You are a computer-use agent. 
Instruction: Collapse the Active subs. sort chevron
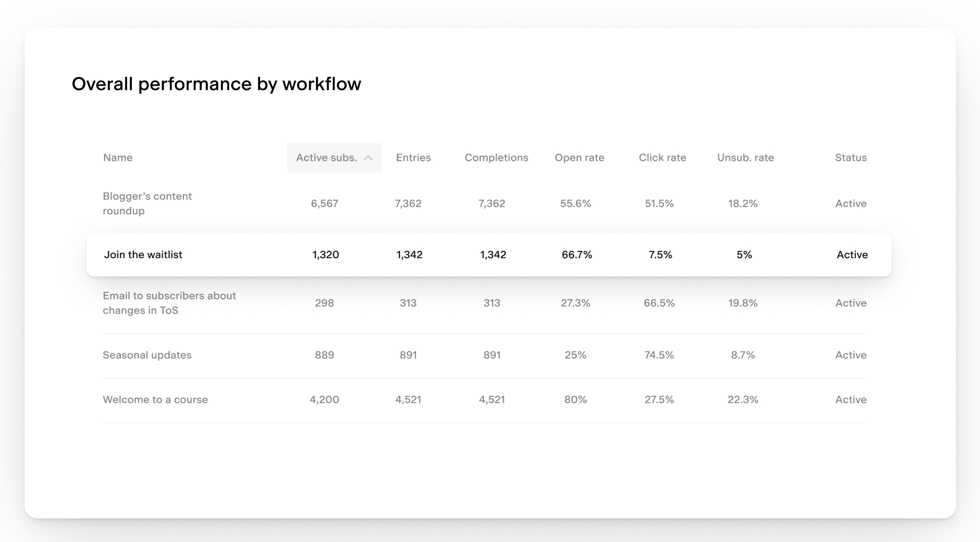pos(369,157)
